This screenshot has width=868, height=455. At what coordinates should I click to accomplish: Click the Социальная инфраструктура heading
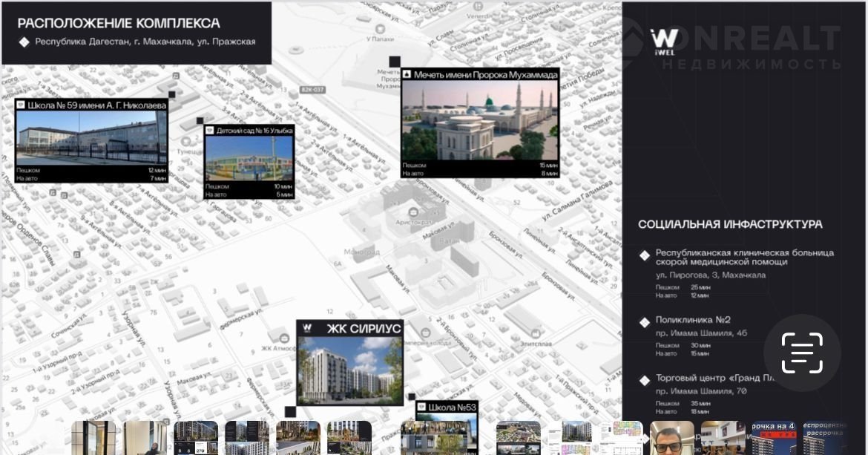click(730, 224)
